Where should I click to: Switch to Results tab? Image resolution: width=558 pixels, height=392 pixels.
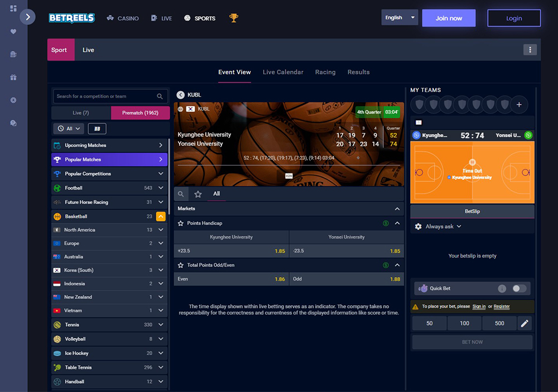358,72
